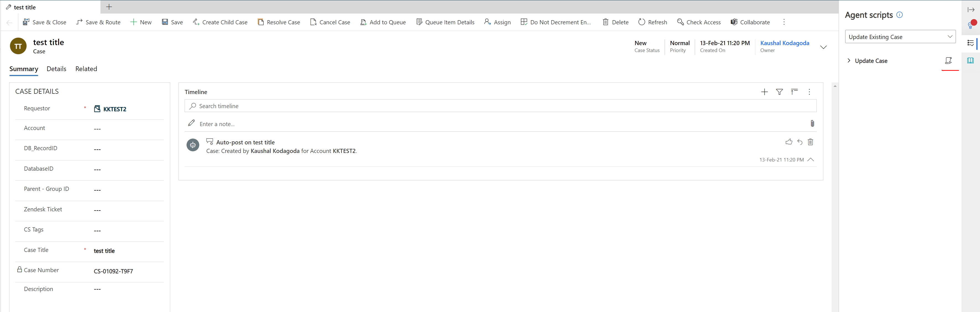The image size is (980, 312).
Task: Open owner Kaushal Kodagoda link
Action: click(x=784, y=43)
